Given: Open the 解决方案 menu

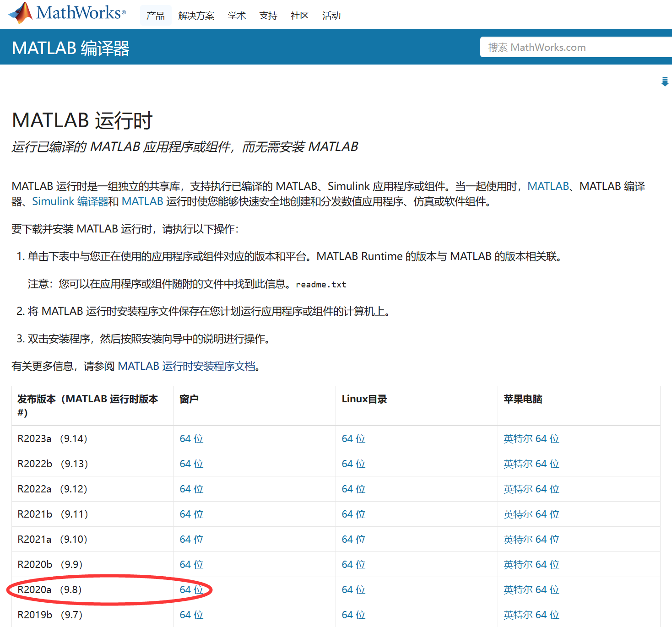Looking at the screenshot, I should point(196,16).
